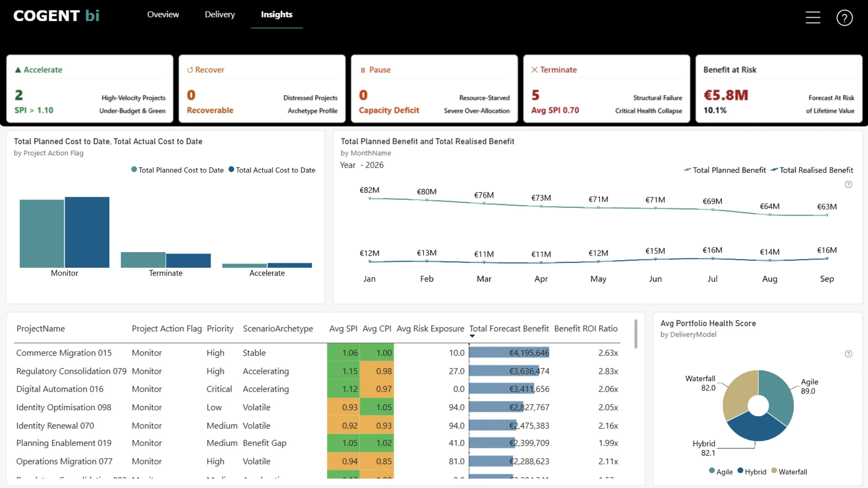Click Regulatory Consolidation 079 forecast benefit bar
Image resolution: width=868 pixels, height=488 pixels.
pos(504,371)
